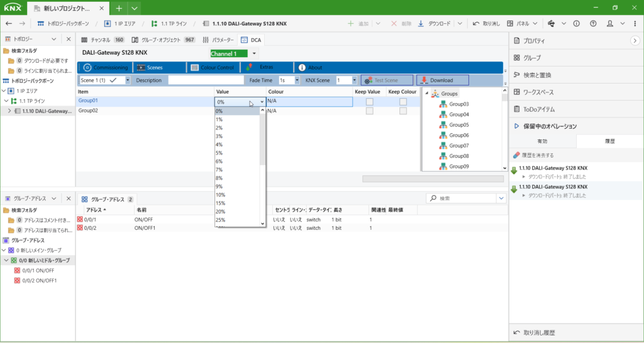Open dropdown arrow next to ダウンロード
Viewport: 644px width, 343px height.
coord(460,24)
